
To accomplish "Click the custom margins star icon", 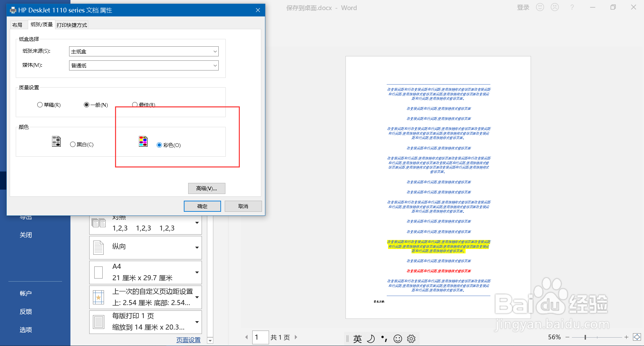I will pos(99,297).
